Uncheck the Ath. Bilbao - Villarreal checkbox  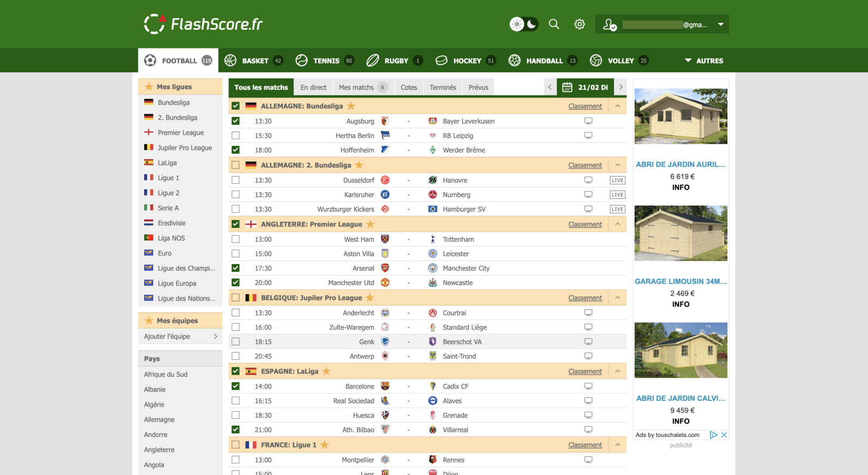tap(236, 429)
